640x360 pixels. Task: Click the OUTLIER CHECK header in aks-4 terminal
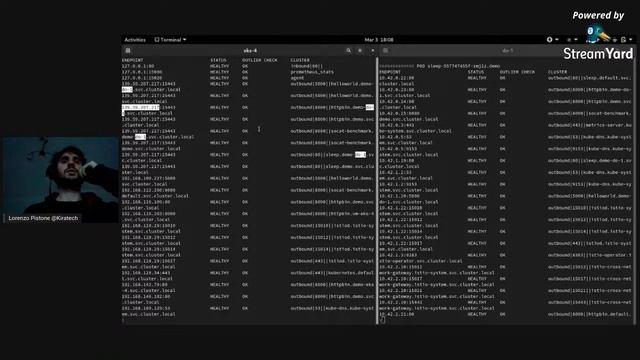[260, 60]
